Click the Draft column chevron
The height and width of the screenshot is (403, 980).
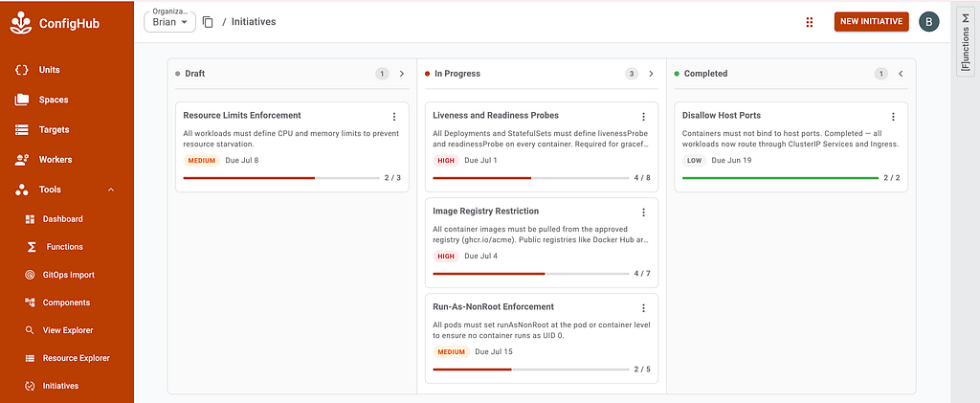[x=402, y=74]
